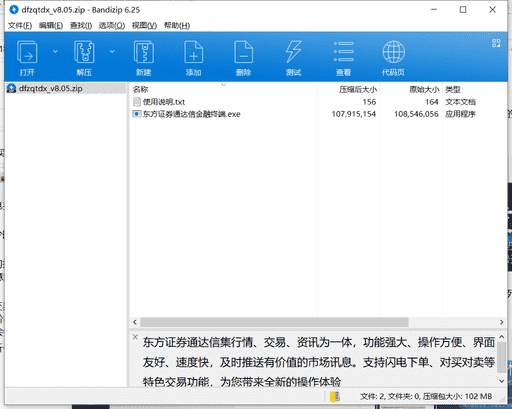Click the Add (添加) file icon
512x409 pixels.
[194, 52]
